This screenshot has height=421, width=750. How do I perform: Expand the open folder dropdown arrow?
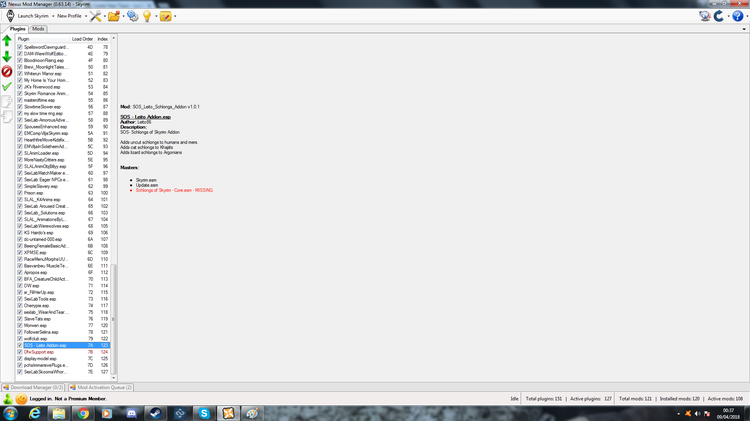pyautogui.click(x=123, y=16)
